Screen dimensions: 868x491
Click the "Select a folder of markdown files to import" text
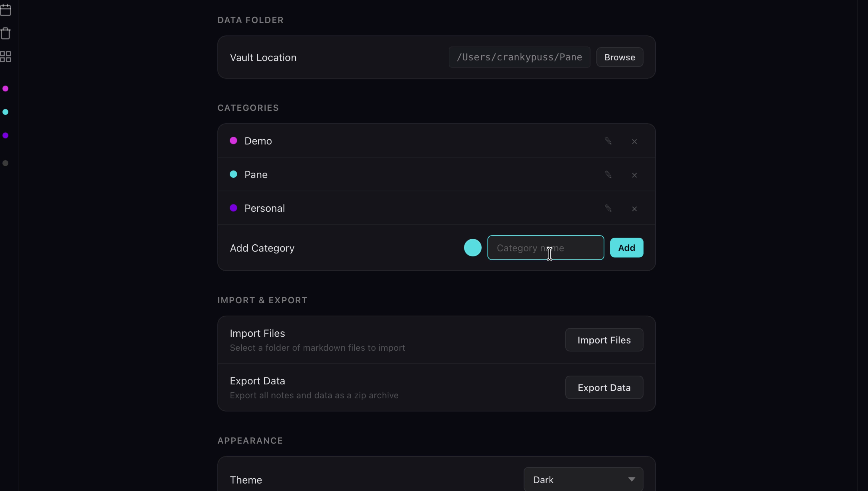pos(318,348)
